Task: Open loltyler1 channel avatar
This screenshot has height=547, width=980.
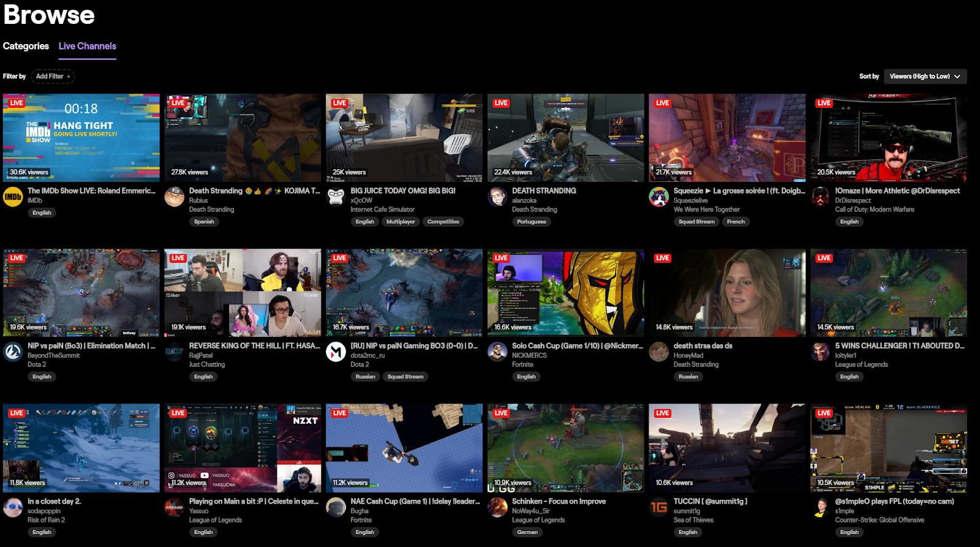Action: point(820,352)
